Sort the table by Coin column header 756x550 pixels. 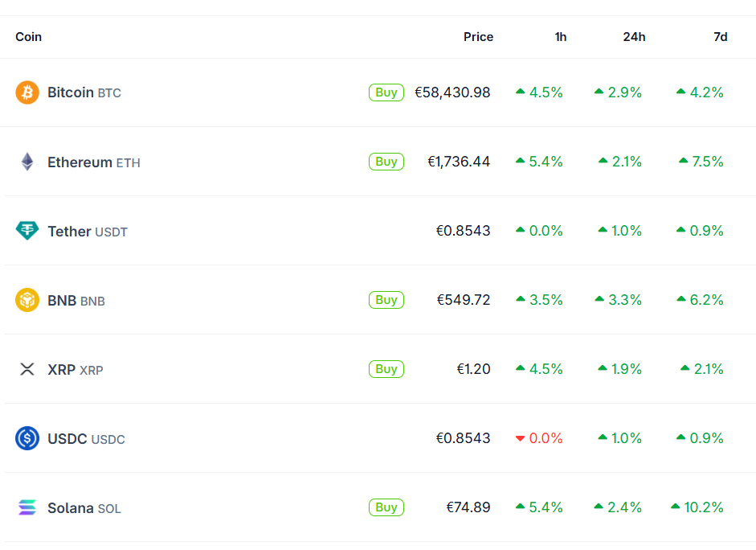point(29,37)
